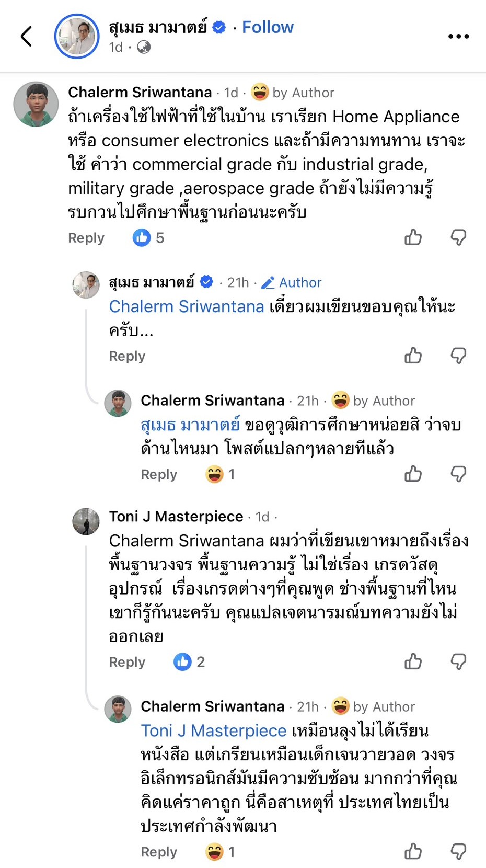Dislike Toni J Masterpiece's comment
The image size is (486, 868).
458,661
